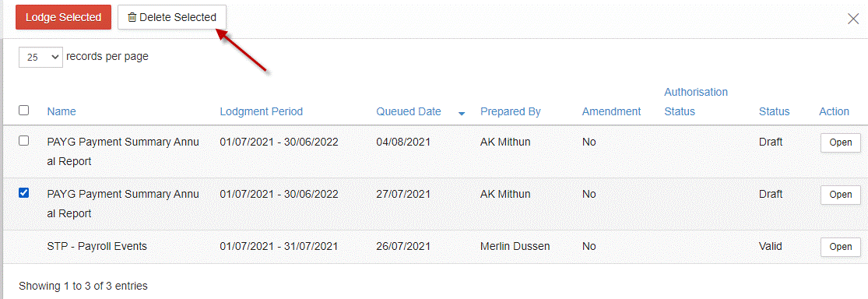Open the records per page dropdown
The image size is (868, 299).
point(41,57)
